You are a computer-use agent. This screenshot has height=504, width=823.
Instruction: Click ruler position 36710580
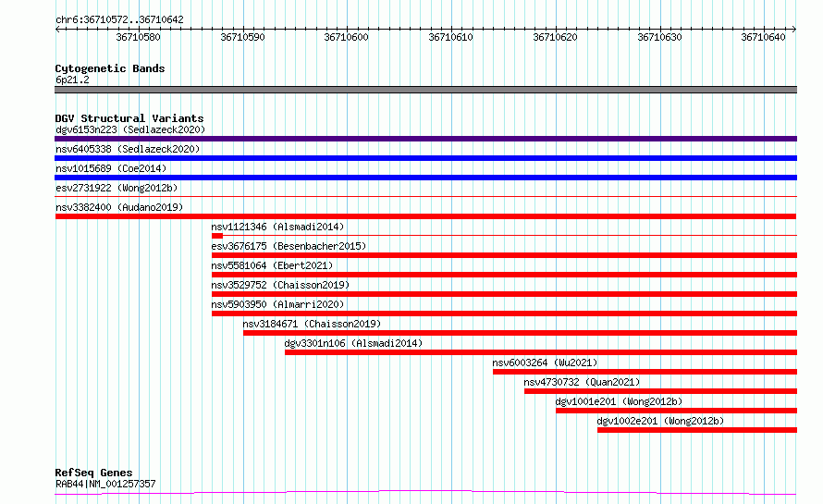coord(138,37)
